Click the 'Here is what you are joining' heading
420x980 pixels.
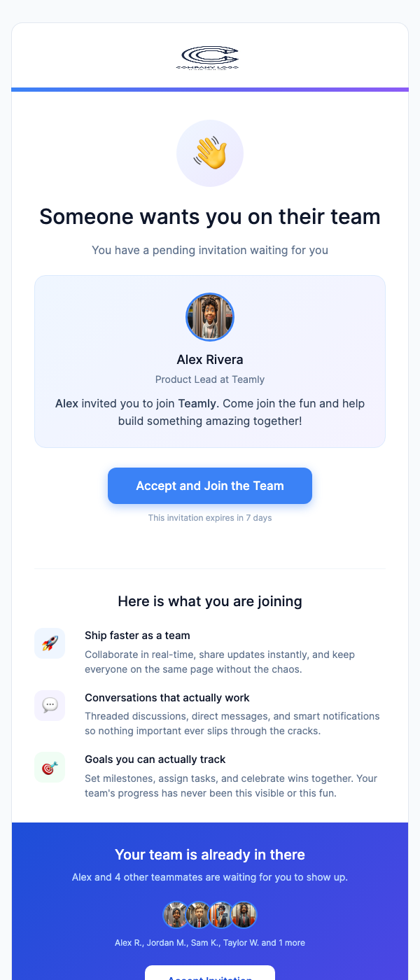(x=209, y=601)
